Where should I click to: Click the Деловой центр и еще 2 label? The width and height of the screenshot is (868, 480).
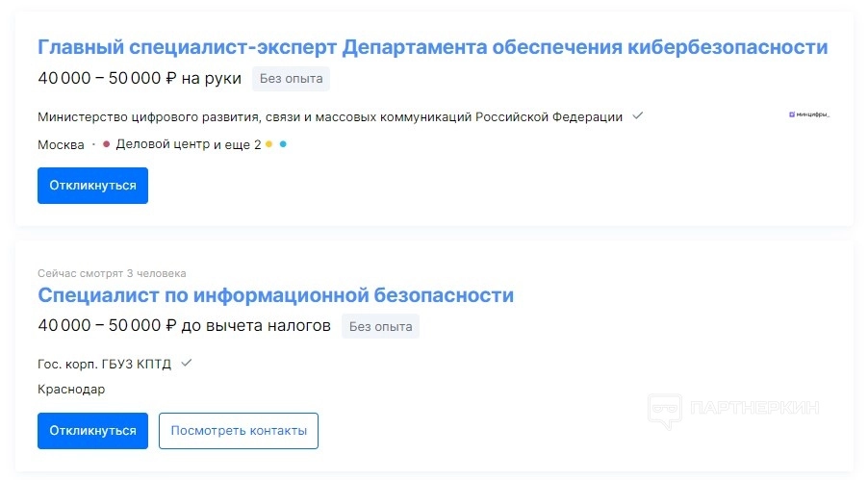[x=188, y=144]
